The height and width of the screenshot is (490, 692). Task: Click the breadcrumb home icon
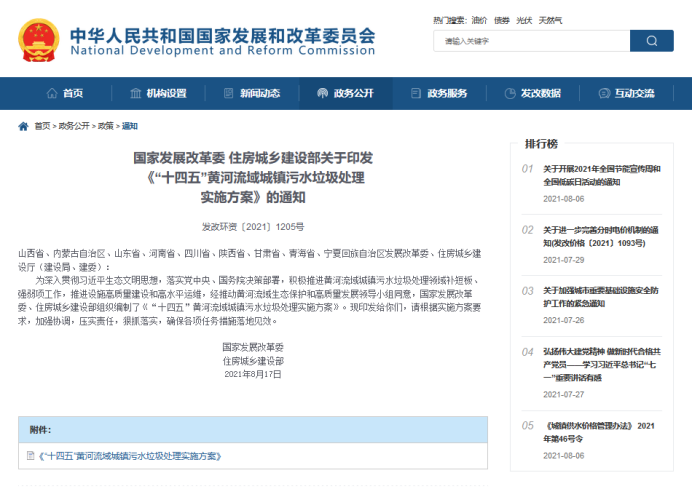(x=23, y=127)
